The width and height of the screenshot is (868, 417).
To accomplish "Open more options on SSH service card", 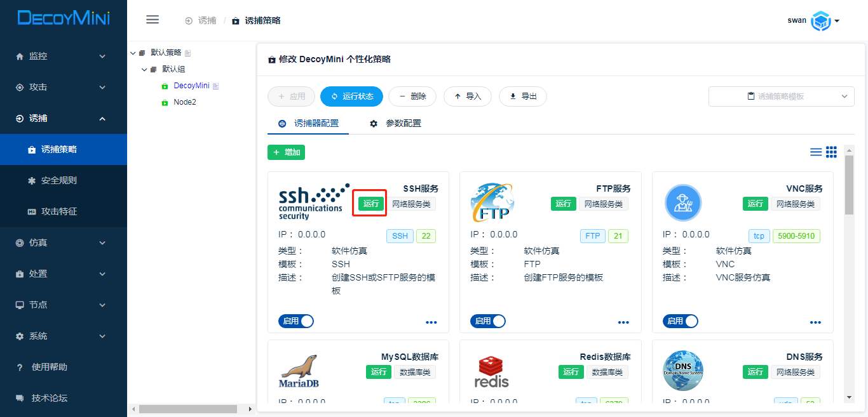I will pos(431,322).
